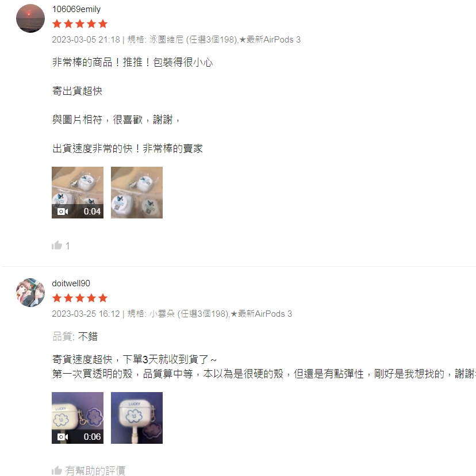Open second photo of doitwell90's cloud case
Image resolution: width=476 pixels, height=476 pixels.
tap(137, 418)
